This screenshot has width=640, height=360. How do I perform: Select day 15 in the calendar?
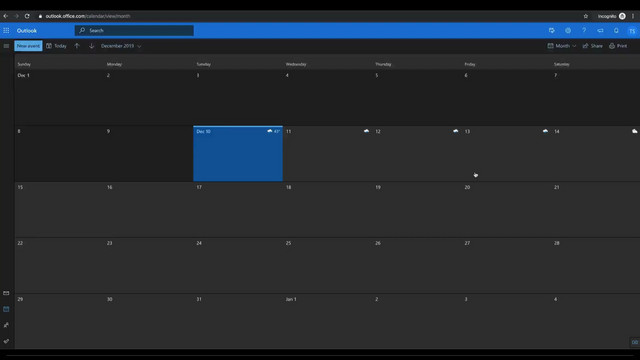click(59, 209)
